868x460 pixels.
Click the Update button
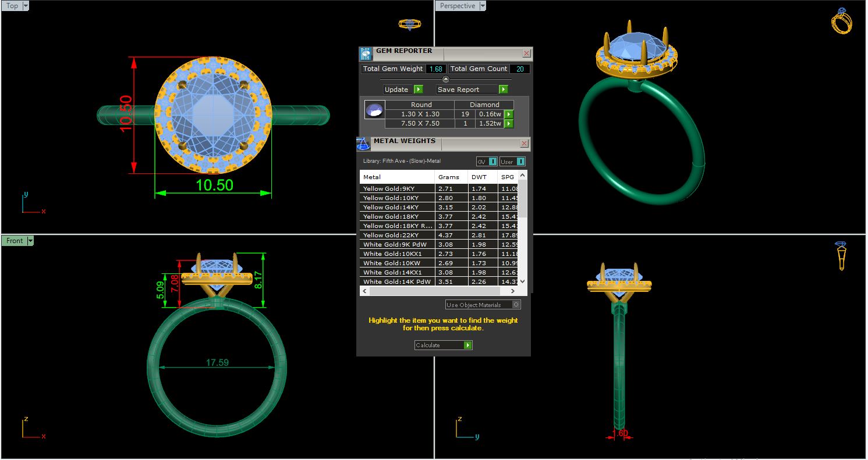pyautogui.click(x=403, y=90)
